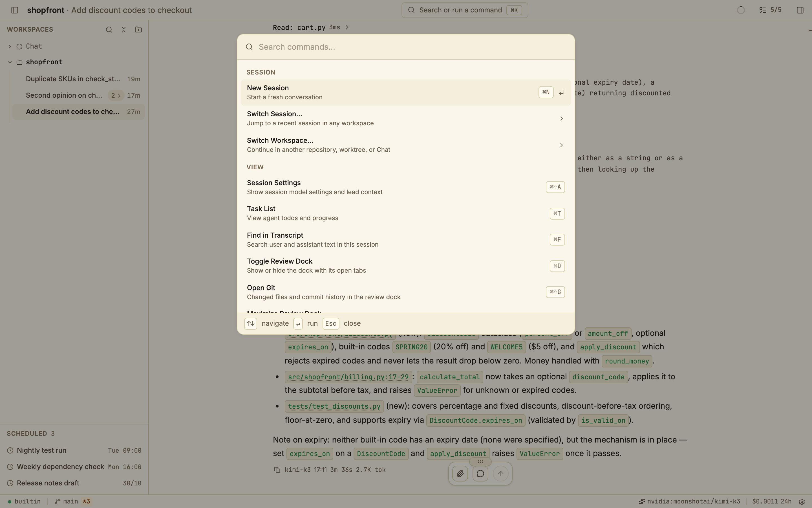Screen dimensions: 812x508
Task: Expand the 2 sub-sessions badge on Second opinion
Action: (x=116, y=95)
